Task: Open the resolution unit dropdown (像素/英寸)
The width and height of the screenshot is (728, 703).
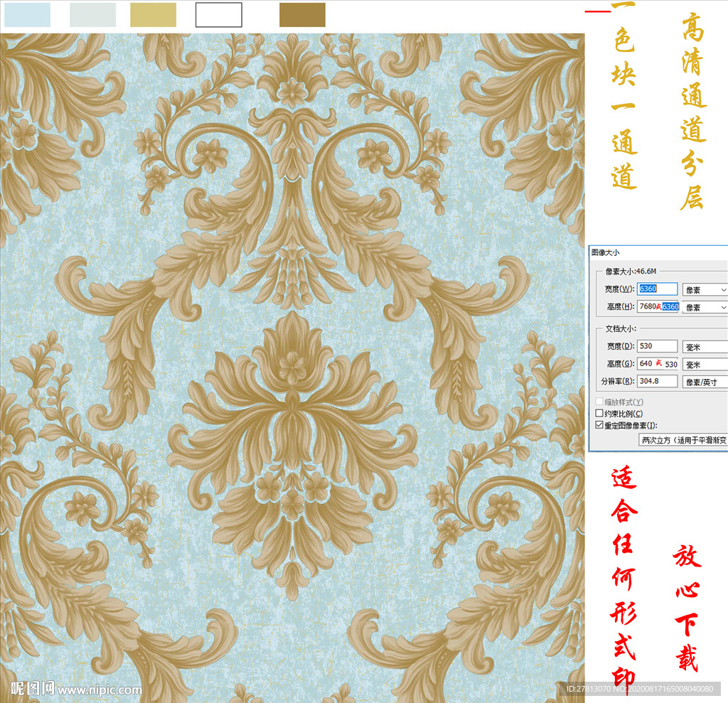Action: pyautogui.click(x=705, y=382)
